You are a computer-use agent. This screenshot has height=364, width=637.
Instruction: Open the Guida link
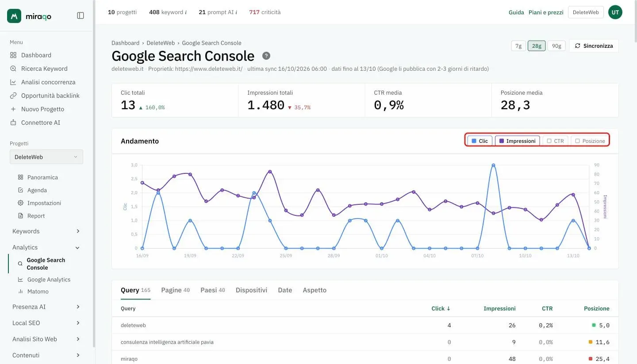(516, 12)
